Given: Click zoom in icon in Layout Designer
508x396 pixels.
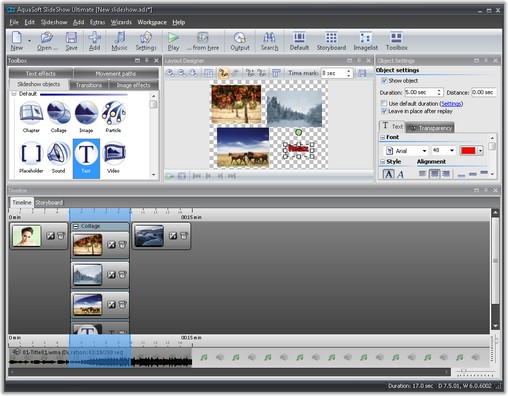Looking at the screenshot, I should click(170, 73).
